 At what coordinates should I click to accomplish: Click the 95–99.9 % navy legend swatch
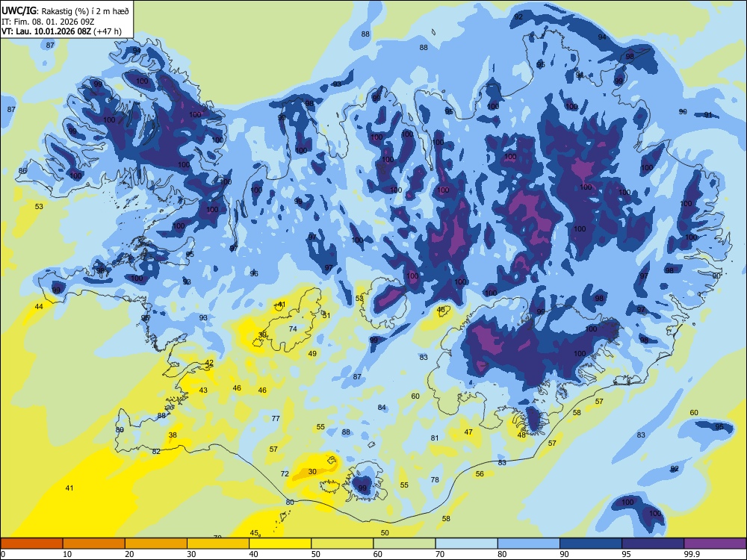click(x=653, y=544)
